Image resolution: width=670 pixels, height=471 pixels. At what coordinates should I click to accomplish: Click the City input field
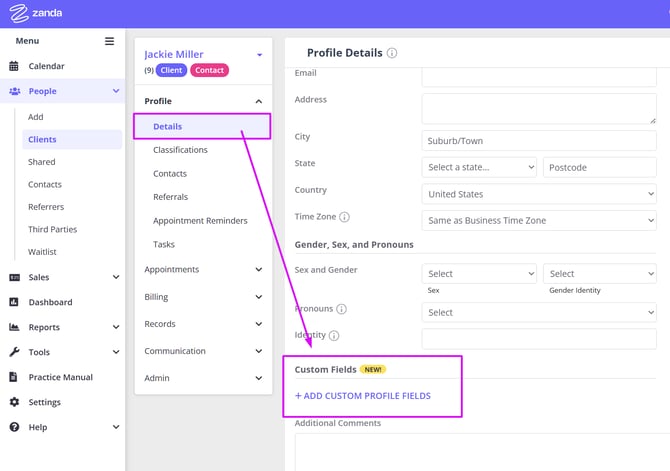point(538,140)
